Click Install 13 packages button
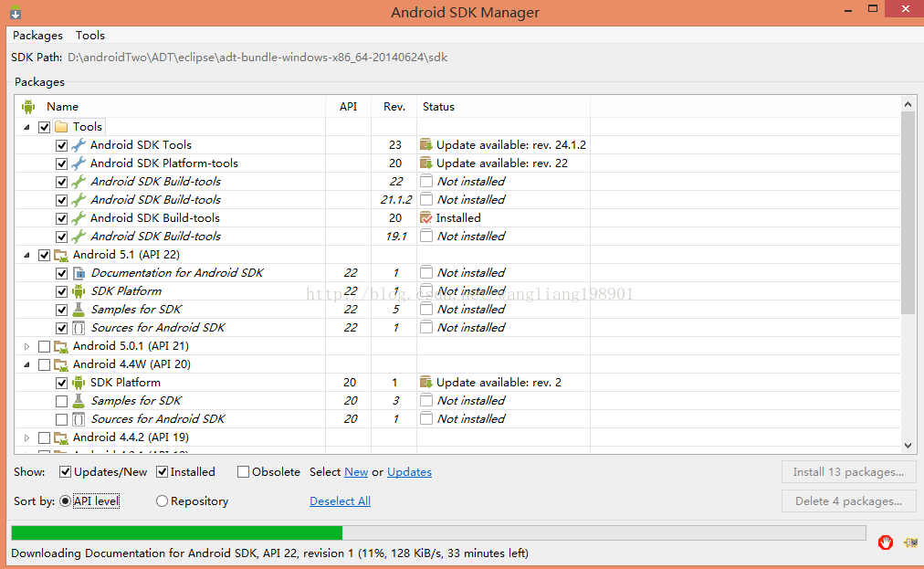This screenshot has height=569, width=924. 848,471
